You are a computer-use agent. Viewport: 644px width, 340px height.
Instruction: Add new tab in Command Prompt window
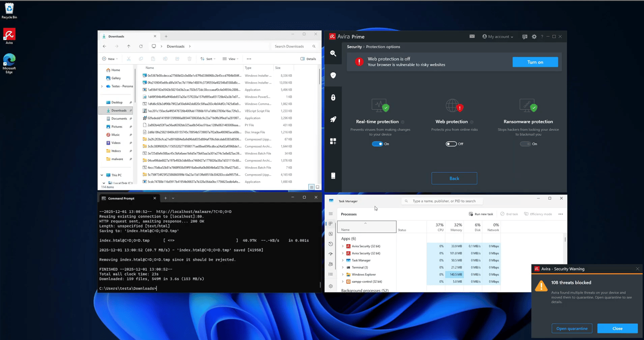click(x=165, y=198)
